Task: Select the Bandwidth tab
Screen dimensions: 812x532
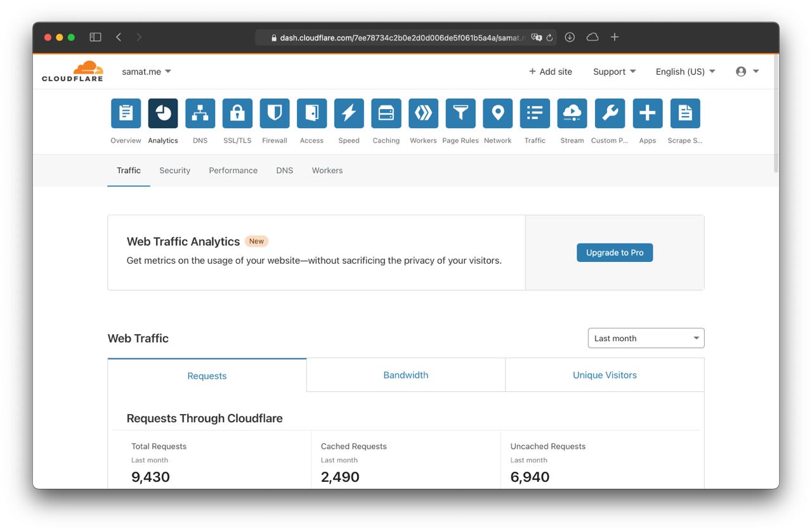Action: pyautogui.click(x=406, y=375)
